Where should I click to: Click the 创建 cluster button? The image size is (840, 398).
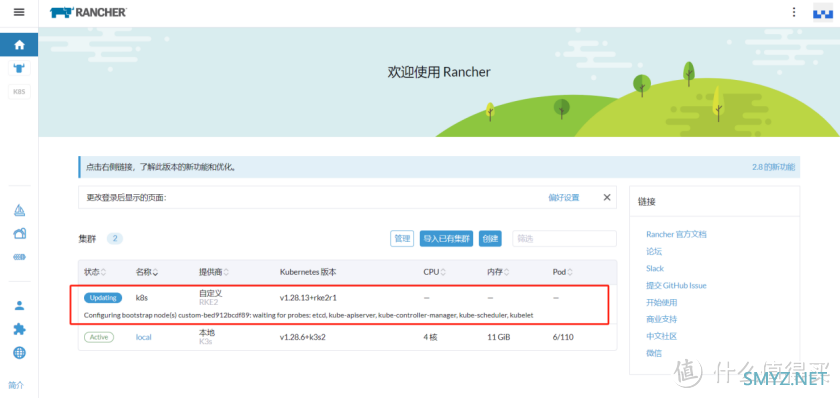490,239
